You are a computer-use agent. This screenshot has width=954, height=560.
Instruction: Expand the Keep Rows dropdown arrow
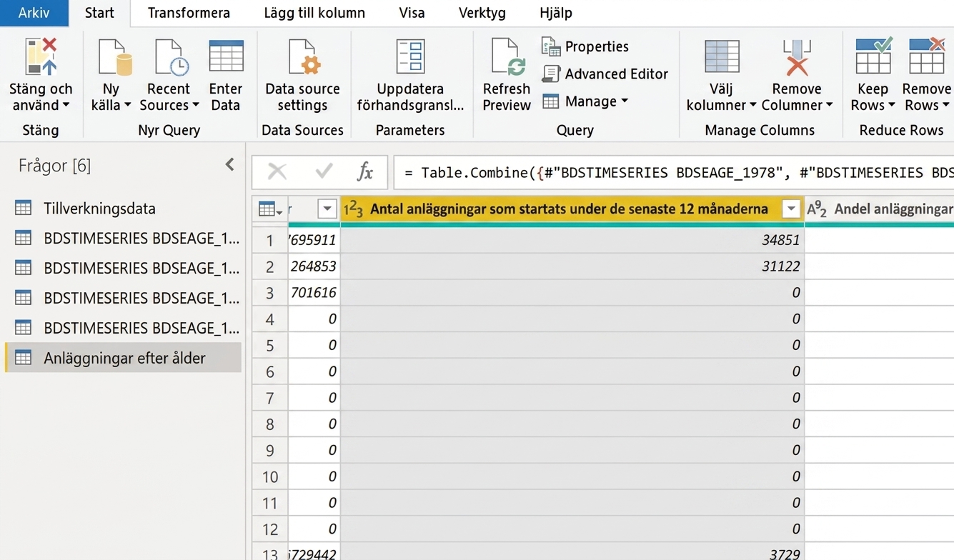[x=891, y=106]
